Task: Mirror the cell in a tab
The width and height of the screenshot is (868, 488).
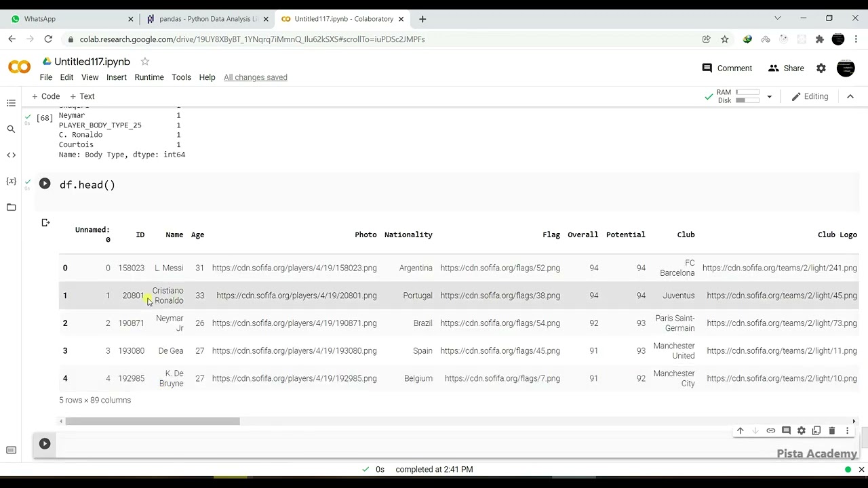Action: click(816, 430)
